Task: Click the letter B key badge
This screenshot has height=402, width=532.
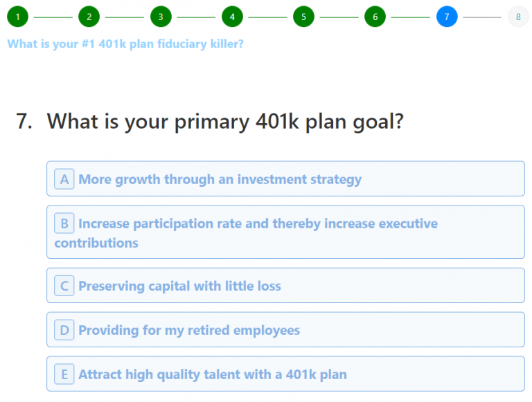Action: click(64, 223)
